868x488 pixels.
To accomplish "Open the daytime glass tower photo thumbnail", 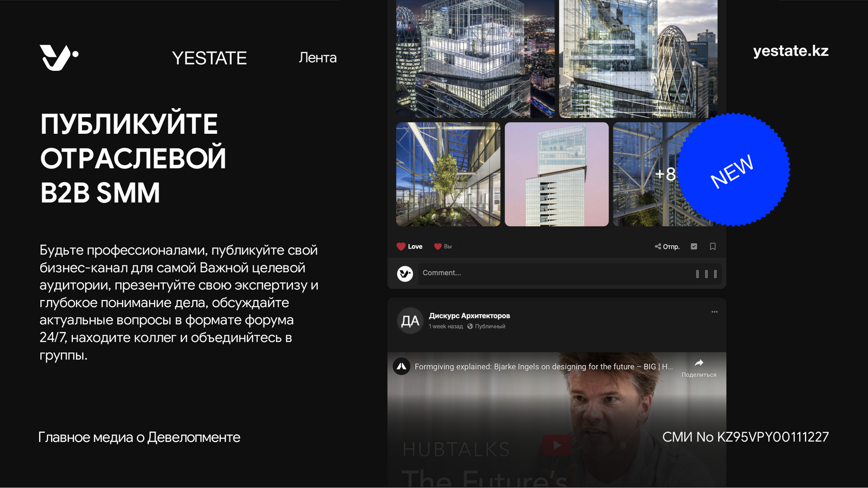I will click(638, 59).
